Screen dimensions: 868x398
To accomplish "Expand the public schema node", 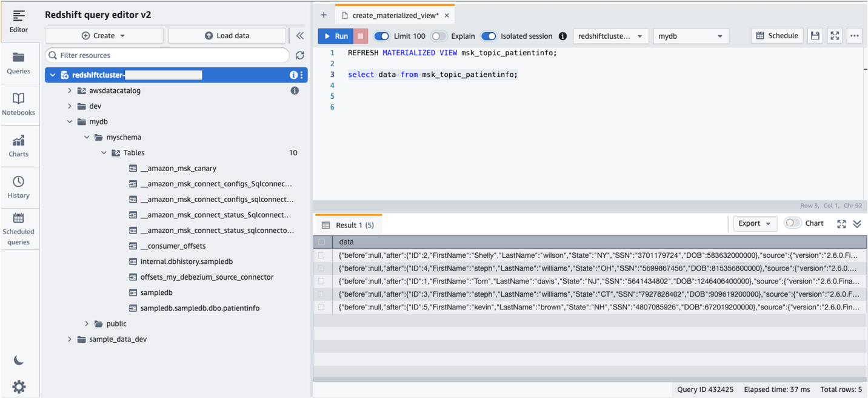I will tap(87, 324).
